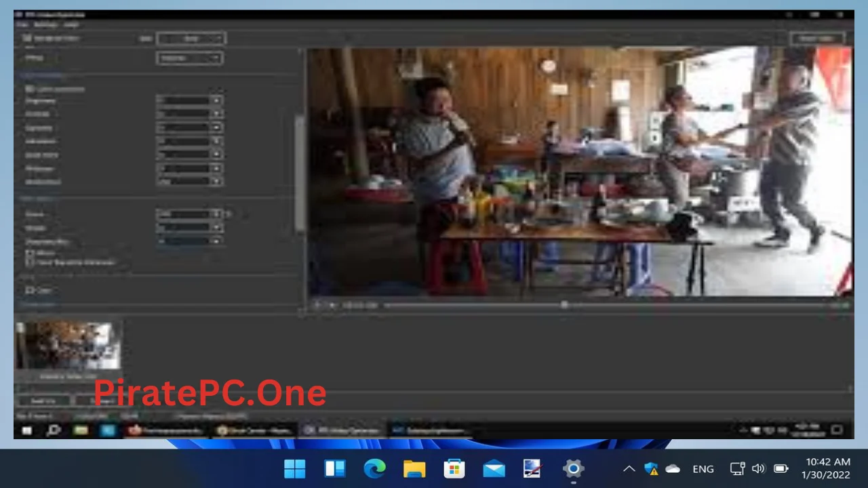868x488 pixels.
Task: Open the Windows 11 Start menu
Action: coord(295,468)
